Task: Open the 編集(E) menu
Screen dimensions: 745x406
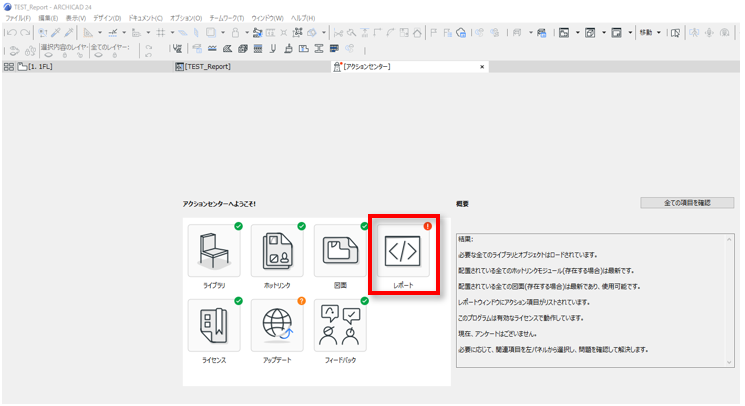Action: [x=48, y=18]
